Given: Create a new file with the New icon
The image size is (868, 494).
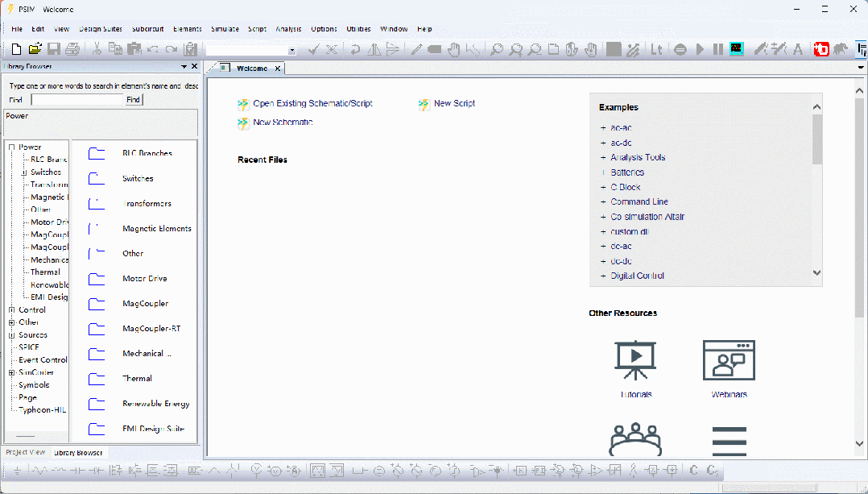Looking at the screenshot, I should 16,49.
